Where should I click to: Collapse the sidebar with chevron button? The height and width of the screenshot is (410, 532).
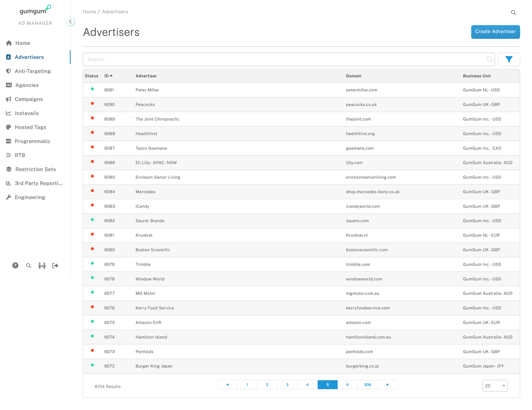(70, 21)
